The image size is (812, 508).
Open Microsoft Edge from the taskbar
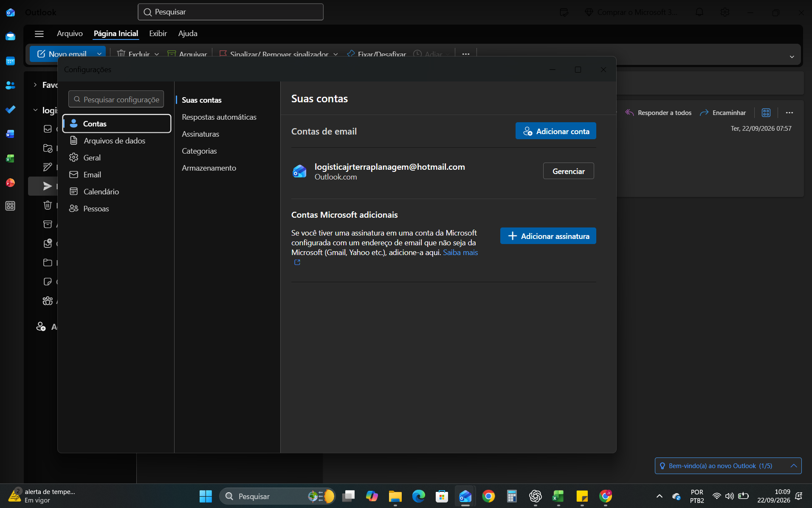(x=419, y=496)
